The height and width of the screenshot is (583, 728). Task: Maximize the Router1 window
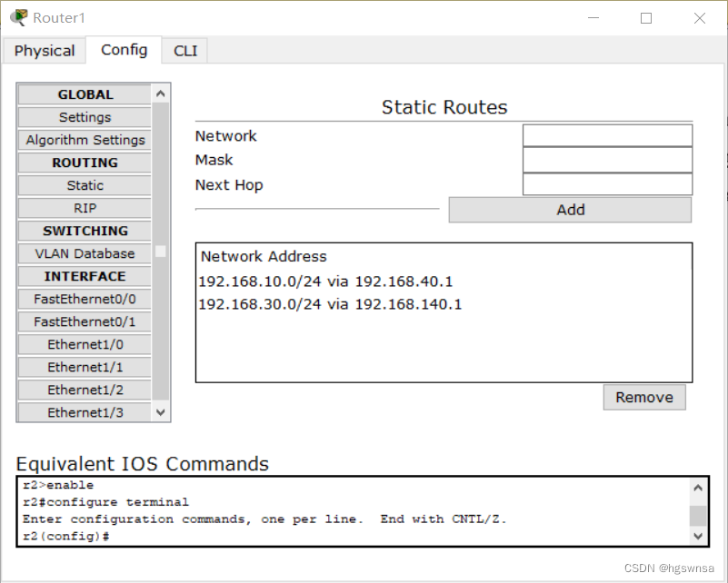click(646, 18)
